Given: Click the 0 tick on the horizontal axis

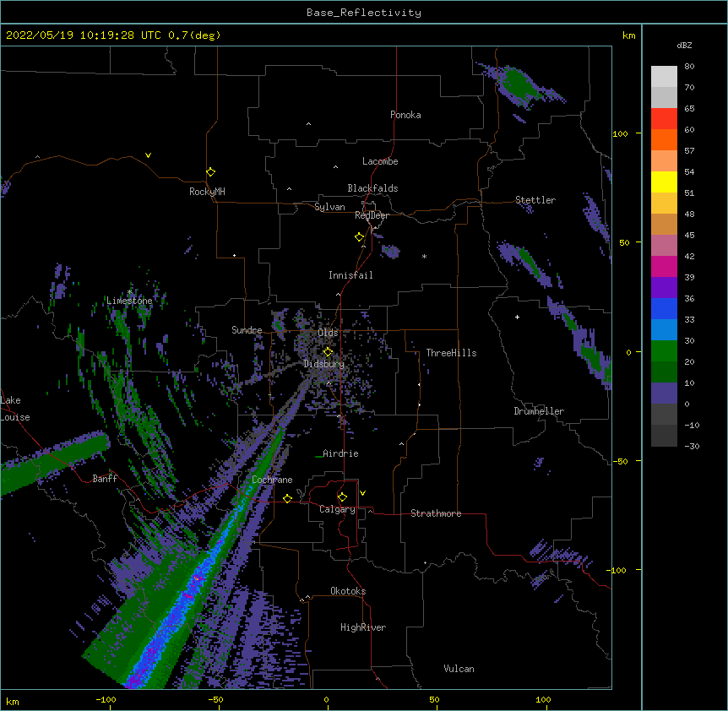Looking at the screenshot, I should pos(326,699).
